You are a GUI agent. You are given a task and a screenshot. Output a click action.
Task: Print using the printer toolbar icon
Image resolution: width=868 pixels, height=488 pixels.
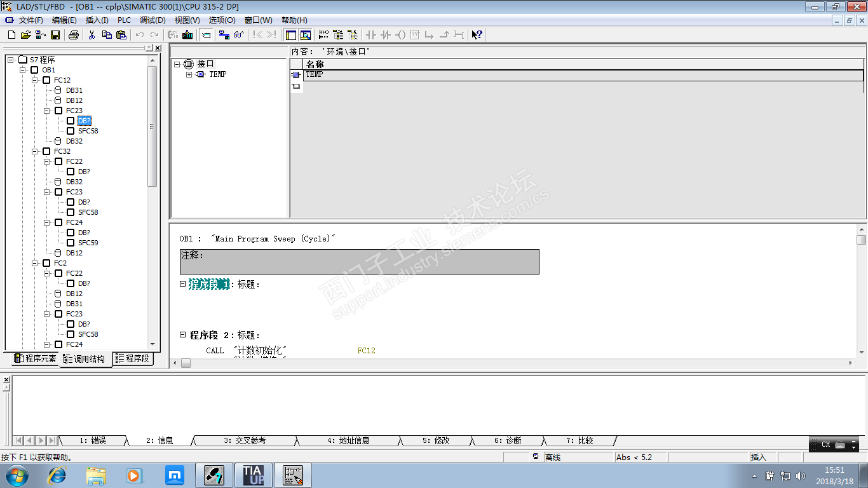(74, 35)
